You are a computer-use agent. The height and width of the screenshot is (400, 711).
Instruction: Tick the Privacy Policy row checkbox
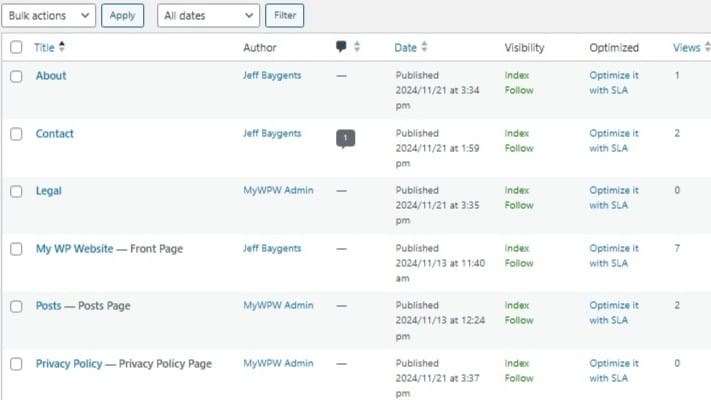[16, 364]
